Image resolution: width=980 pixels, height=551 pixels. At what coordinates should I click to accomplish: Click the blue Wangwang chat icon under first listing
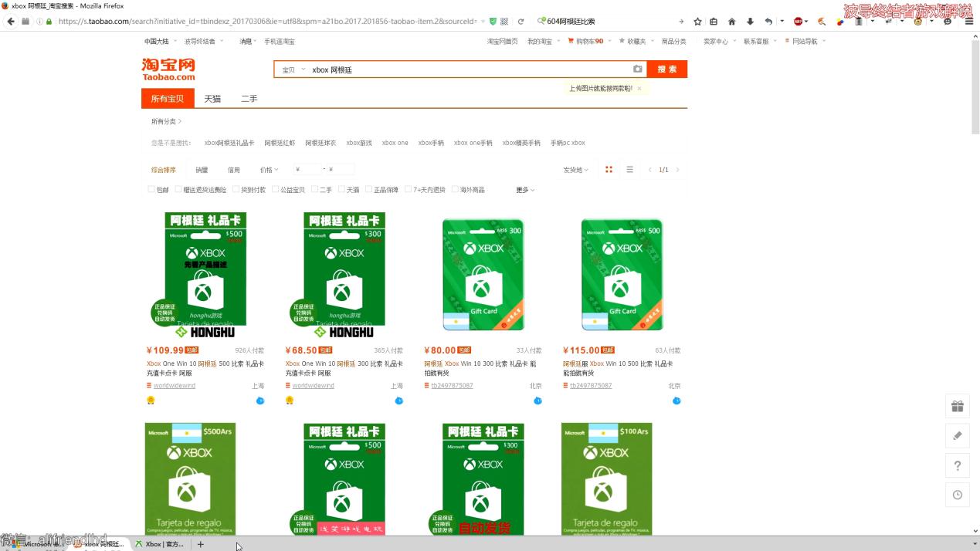[260, 401]
